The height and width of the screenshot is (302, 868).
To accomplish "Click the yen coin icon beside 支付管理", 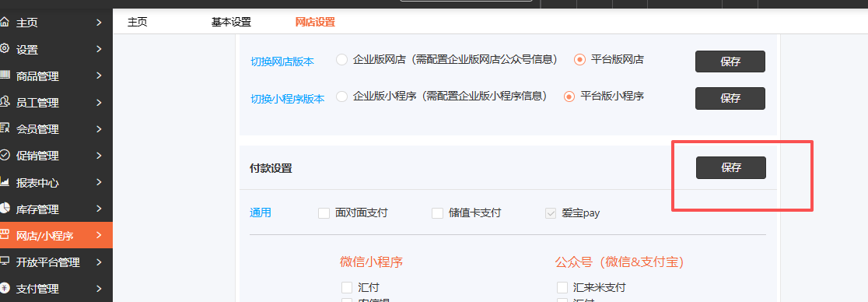I will point(5,288).
